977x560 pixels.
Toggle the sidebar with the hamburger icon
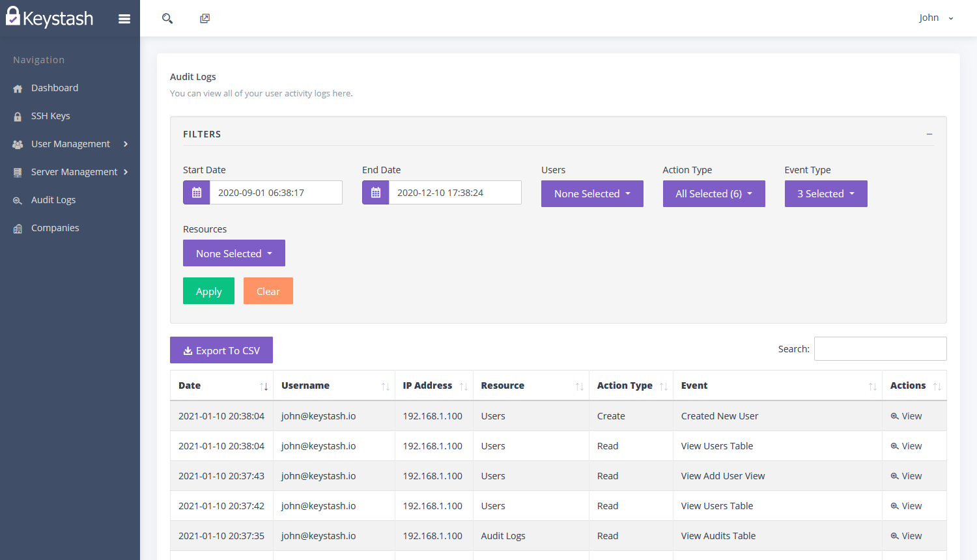pos(124,18)
